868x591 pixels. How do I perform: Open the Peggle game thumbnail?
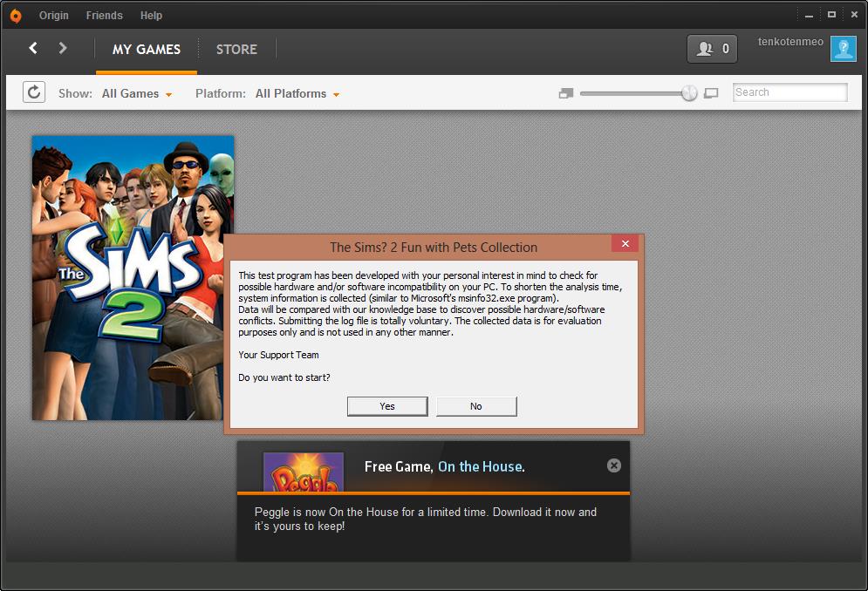point(304,472)
